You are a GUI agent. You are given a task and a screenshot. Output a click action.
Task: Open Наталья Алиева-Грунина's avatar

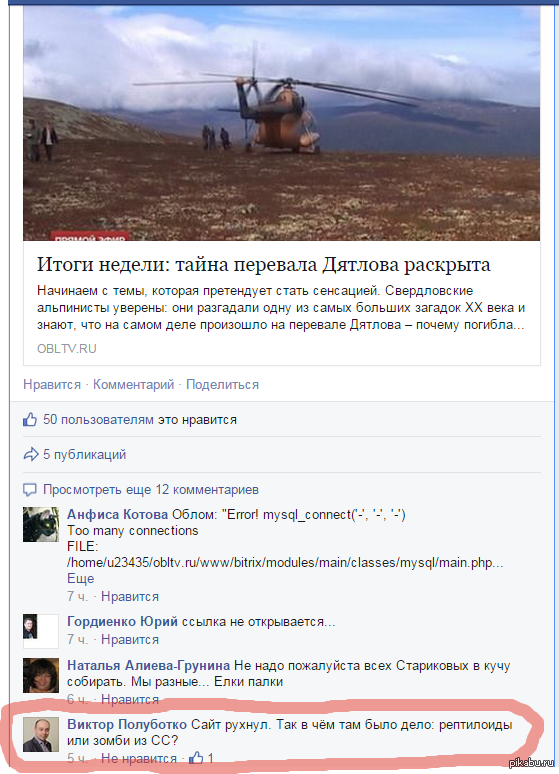coord(41,675)
